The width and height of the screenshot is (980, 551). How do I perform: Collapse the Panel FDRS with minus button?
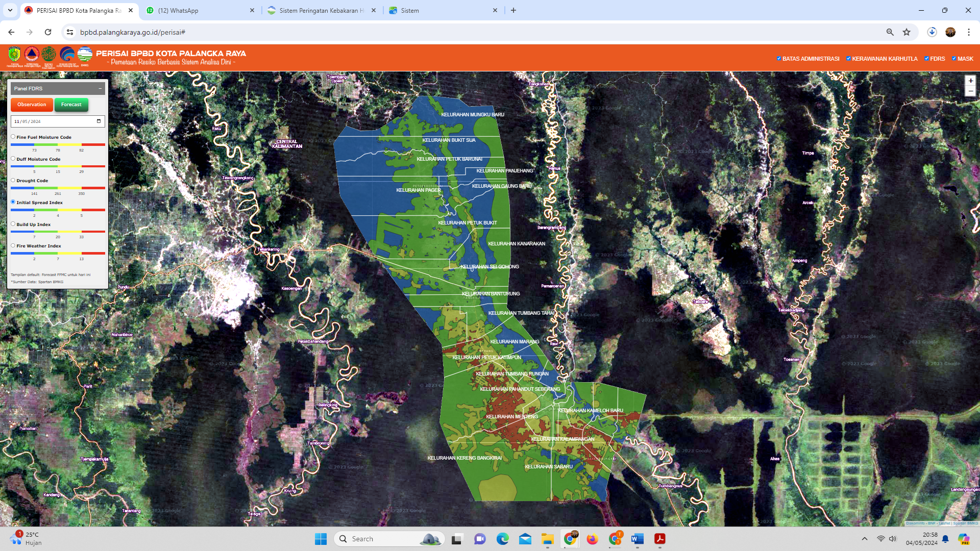click(x=100, y=88)
